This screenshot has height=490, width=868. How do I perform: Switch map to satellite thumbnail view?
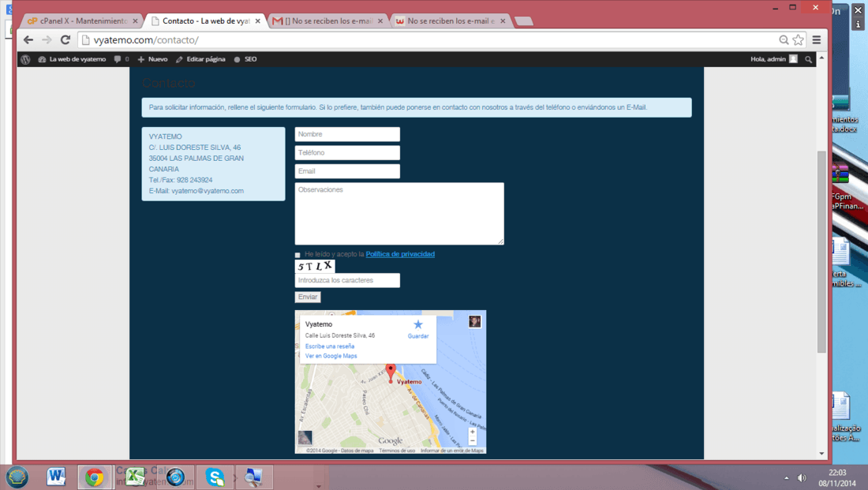point(305,437)
